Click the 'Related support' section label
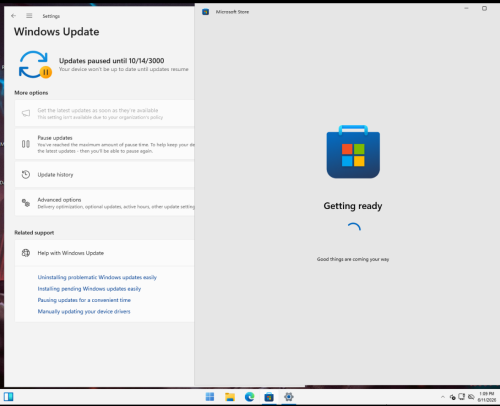Viewport: 500px width, 406px height. coord(34,233)
